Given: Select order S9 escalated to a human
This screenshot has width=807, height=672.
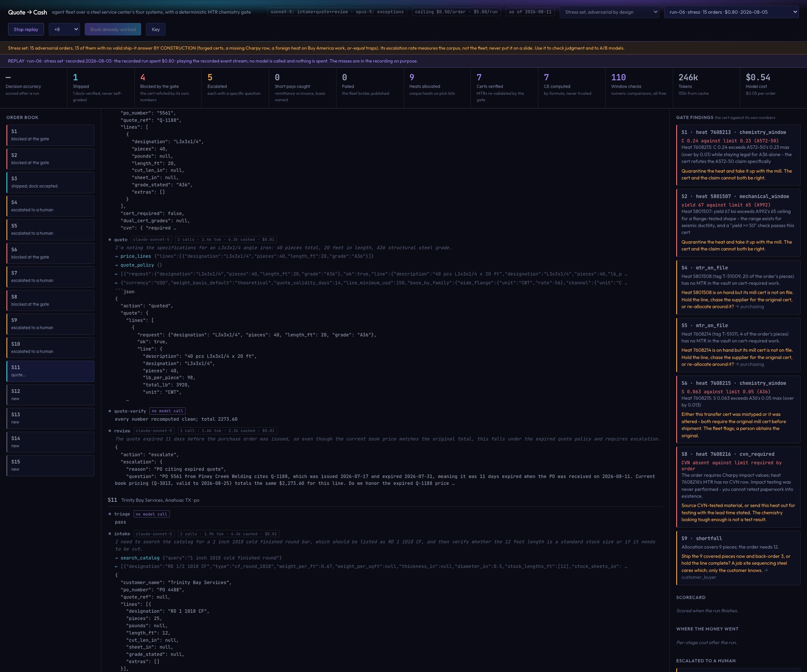Looking at the screenshot, I should pyautogui.click(x=50, y=324).
